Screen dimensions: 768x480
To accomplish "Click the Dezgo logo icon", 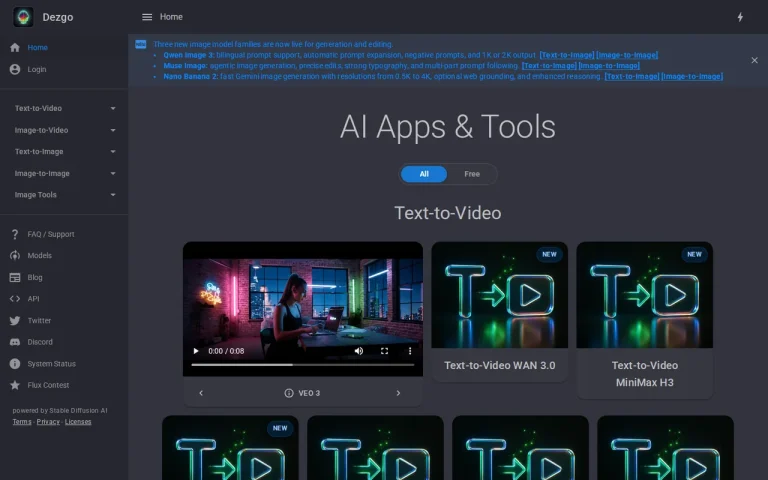I will 23,17.
